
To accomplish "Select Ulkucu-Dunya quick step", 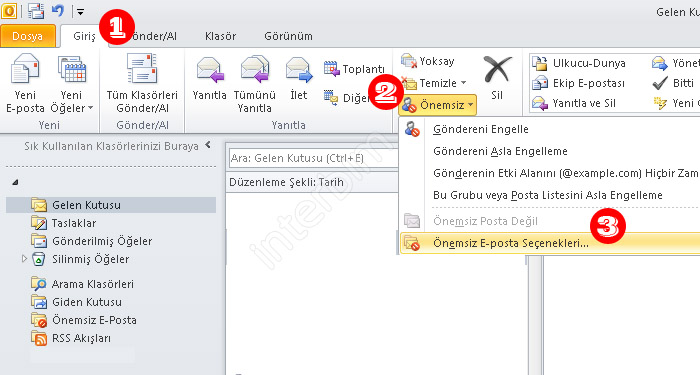I will click(579, 63).
